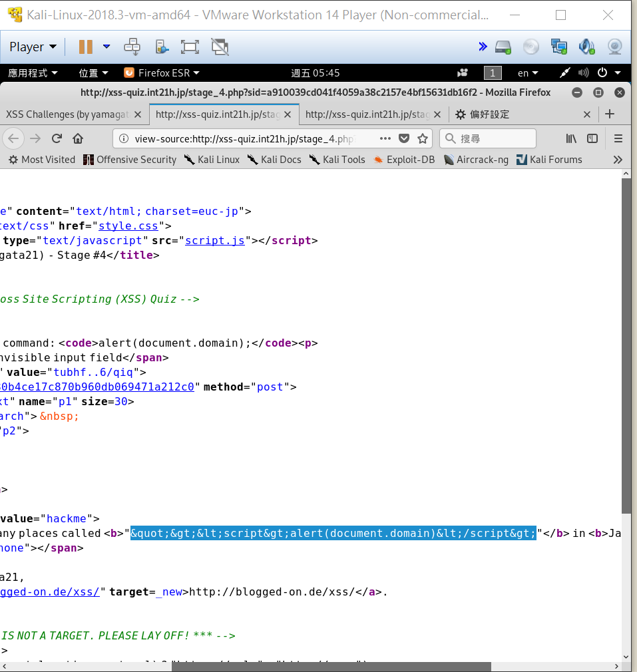Open Aircrack-ng bookmark
The width and height of the screenshot is (637, 672).
pos(476,160)
